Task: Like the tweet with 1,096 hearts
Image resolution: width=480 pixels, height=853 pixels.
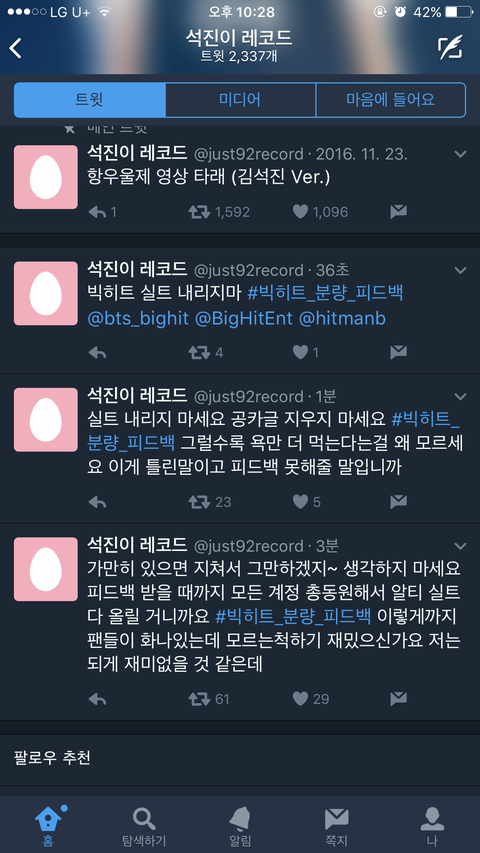Action: click(x=300, y=212)
